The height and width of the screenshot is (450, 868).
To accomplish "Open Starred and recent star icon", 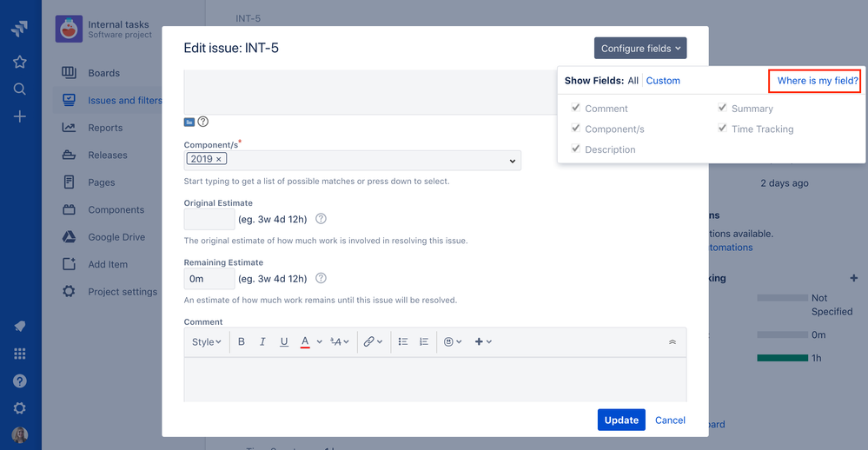I will coord(19,62).
